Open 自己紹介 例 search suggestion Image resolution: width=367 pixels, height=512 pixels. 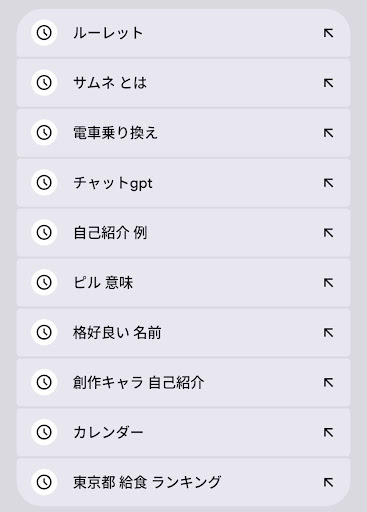[x=110, y=233]
